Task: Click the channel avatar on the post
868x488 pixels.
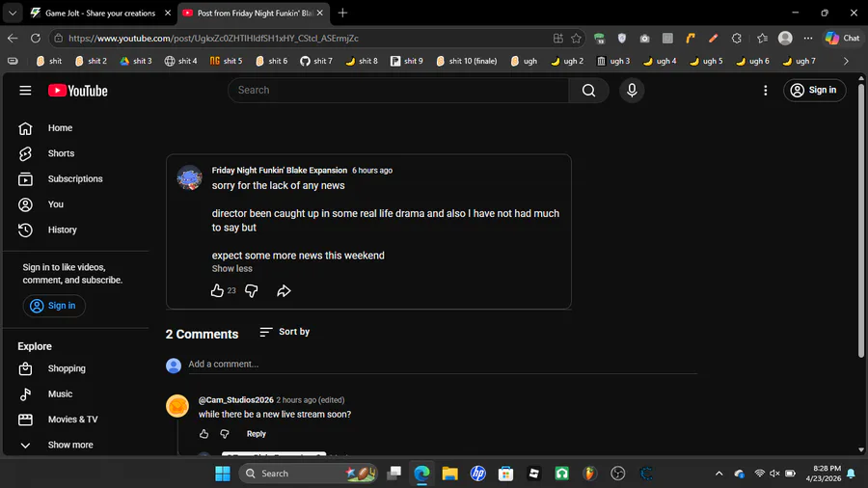Action: point(189,177)
